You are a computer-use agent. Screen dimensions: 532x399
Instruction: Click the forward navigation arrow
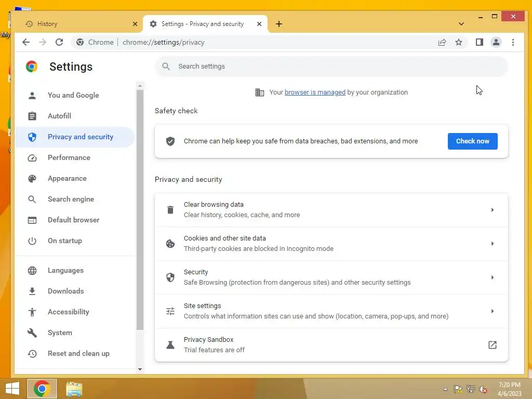(x=43, y=42)
